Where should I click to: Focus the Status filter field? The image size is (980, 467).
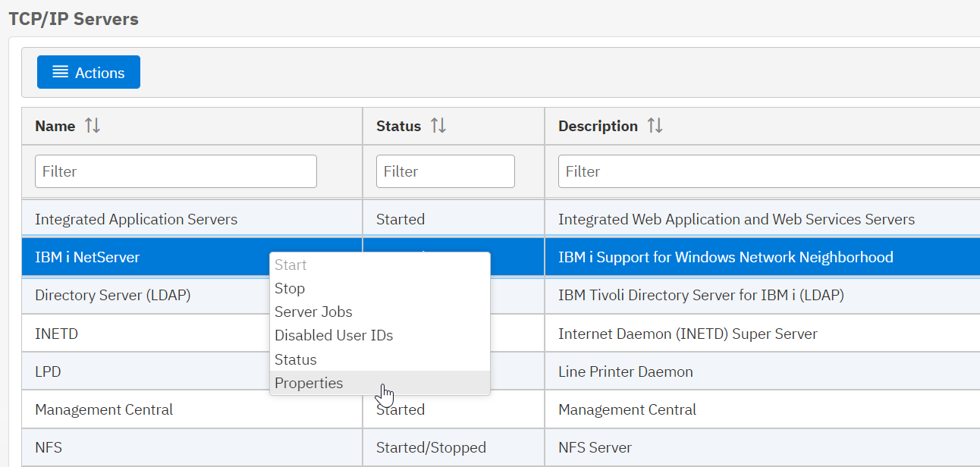pos(445,171)
